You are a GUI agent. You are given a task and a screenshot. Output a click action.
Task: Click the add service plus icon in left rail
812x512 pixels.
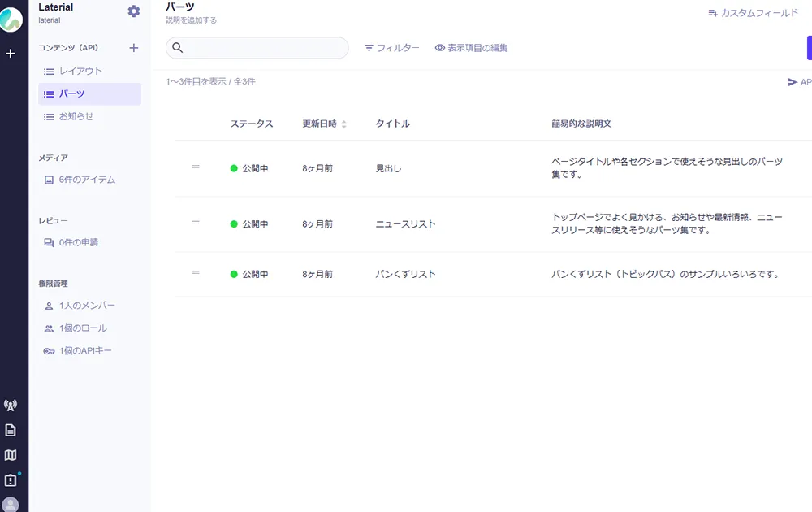[x=11, y=54]
